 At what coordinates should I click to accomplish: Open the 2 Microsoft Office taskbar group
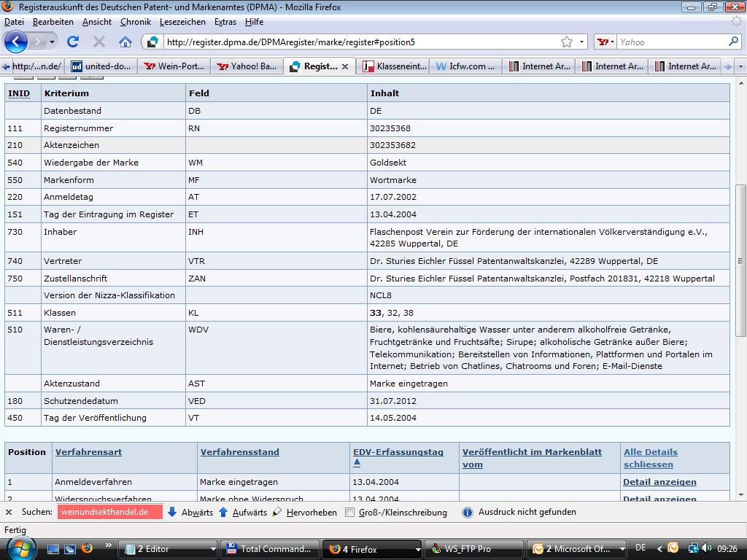click(576, 549)
